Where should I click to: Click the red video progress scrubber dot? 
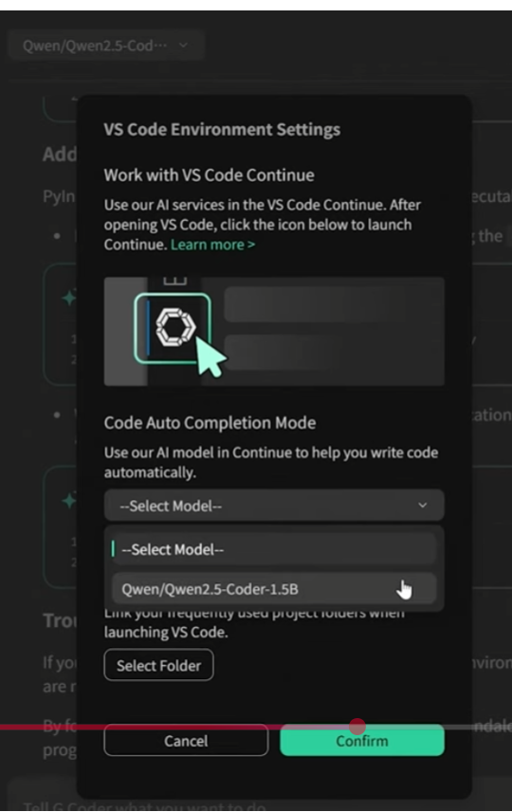pyautogui.click(x=357, y=726)
